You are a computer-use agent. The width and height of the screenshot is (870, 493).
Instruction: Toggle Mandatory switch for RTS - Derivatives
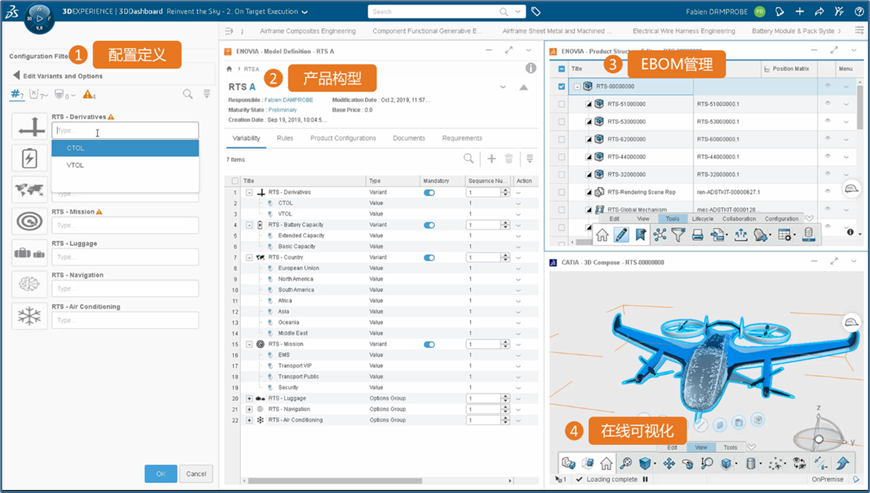tap(429, 192)
